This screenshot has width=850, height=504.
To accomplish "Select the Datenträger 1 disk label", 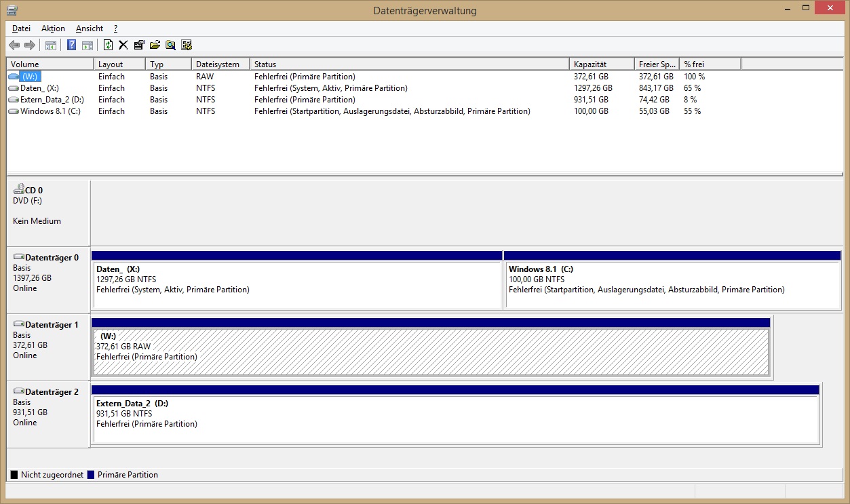I will [52, 325].
